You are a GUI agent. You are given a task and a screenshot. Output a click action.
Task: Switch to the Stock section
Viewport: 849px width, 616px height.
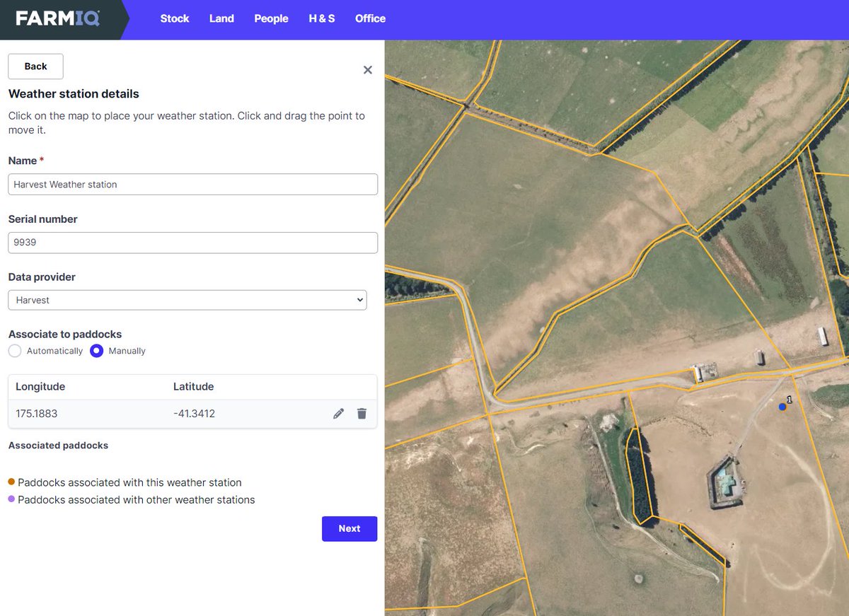point(175,19)
